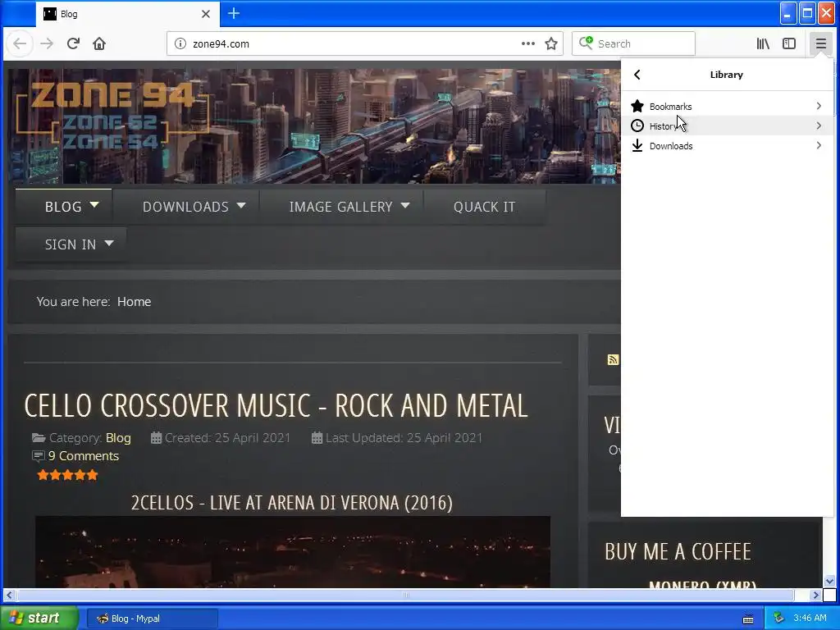Click the Bookmarks star icon in Library

tap(637, 106)
